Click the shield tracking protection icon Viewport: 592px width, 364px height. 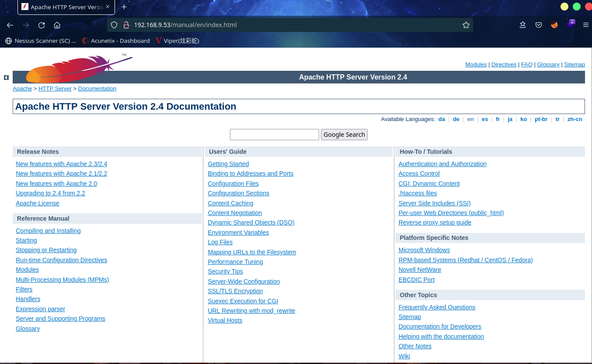pos(114,25)
